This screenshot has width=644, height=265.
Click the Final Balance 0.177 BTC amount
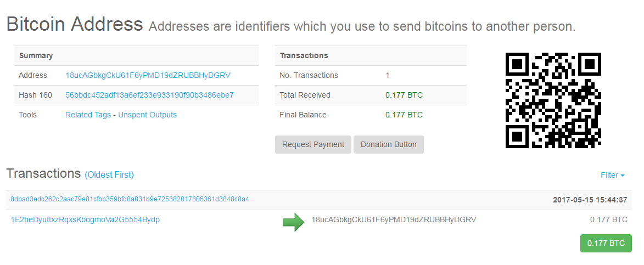(x=404, y=115)
